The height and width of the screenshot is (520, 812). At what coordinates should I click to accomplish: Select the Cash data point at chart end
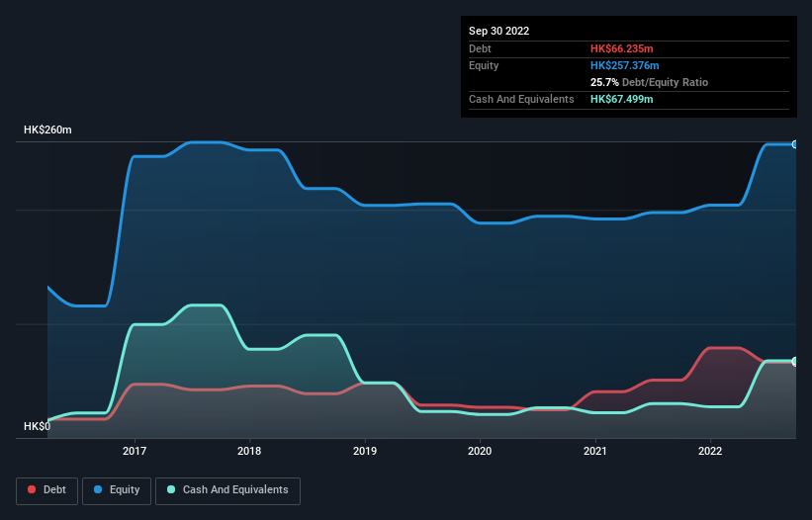[x=795, y=361]
